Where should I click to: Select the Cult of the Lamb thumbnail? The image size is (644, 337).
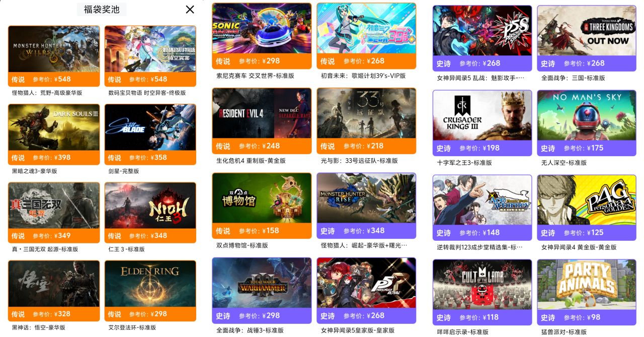tap(482, 285)
